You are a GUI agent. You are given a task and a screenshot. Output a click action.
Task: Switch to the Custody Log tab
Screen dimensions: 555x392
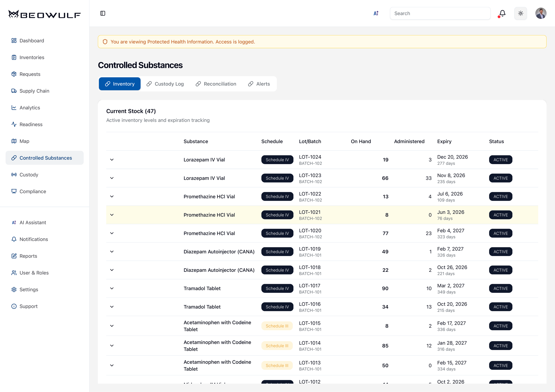pyautogui.click(x=165, y=84)
